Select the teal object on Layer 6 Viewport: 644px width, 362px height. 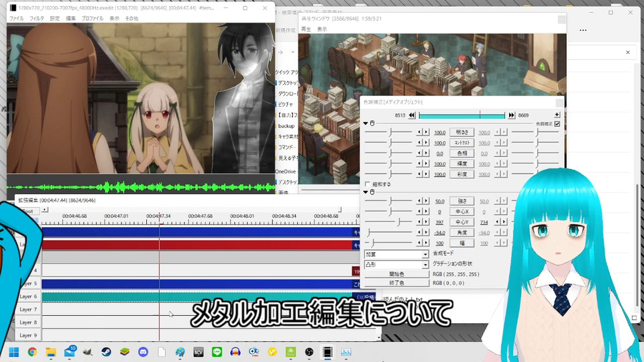pos(197,297)
